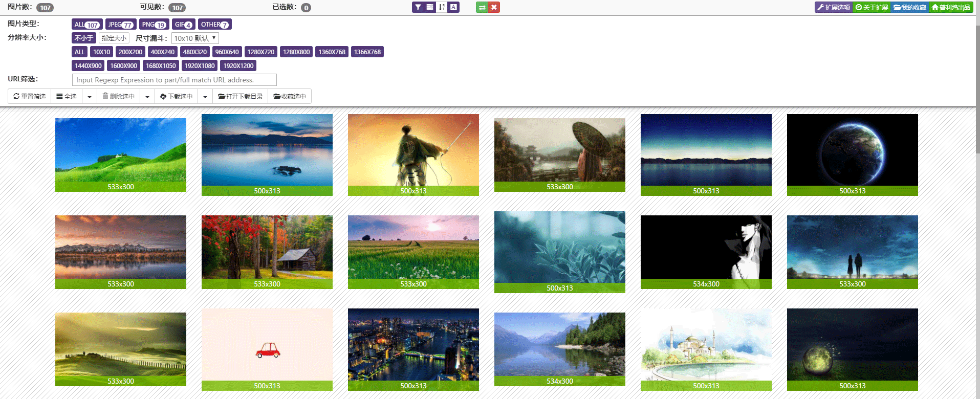Select the green wheat field thumbnail

click(x=413, y=252)
